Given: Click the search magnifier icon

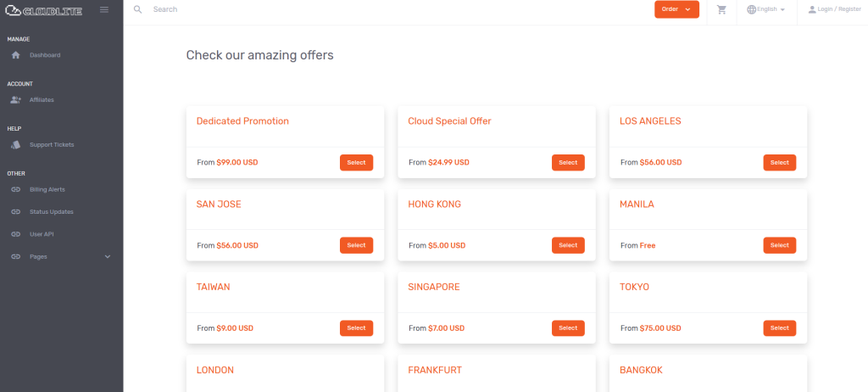Looking at the screenshot, I should [x=138, y=9].
